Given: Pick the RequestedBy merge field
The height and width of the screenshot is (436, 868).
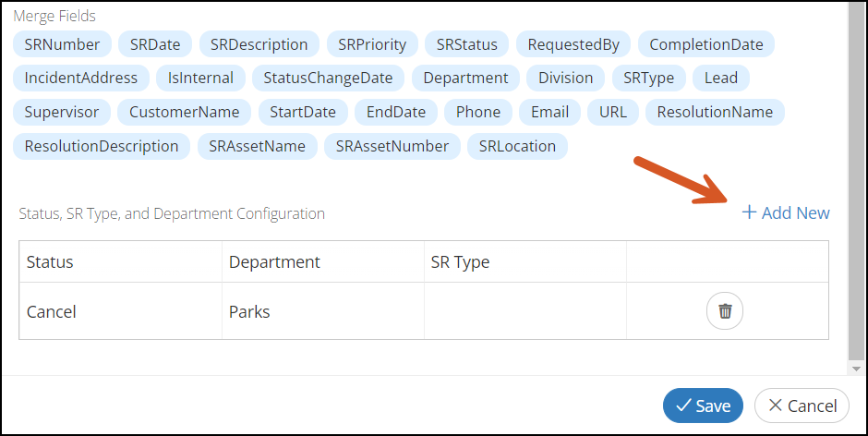Looking at the screenshot, I should coord(573,44).
